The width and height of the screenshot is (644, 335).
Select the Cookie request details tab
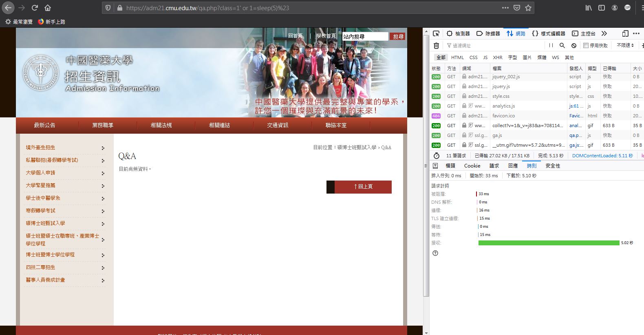[x=472, y=166]
